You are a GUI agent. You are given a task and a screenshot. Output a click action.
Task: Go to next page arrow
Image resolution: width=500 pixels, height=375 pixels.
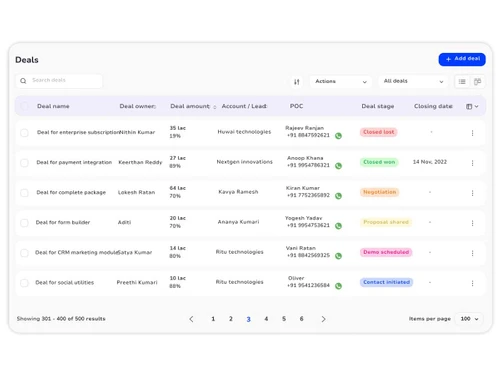(323, 319)
